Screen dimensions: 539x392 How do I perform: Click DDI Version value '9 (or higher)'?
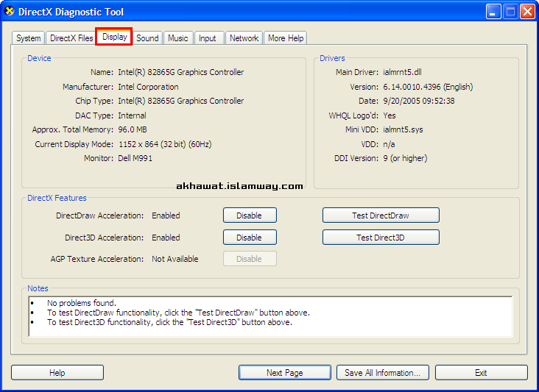click(405, 158)
